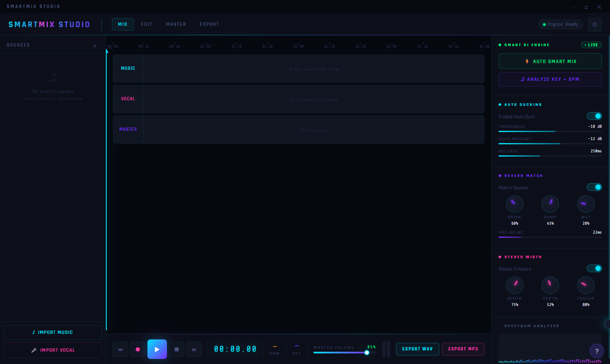Run Auto Smart Mix
610x364 pixels.
[x=550, y=61]
